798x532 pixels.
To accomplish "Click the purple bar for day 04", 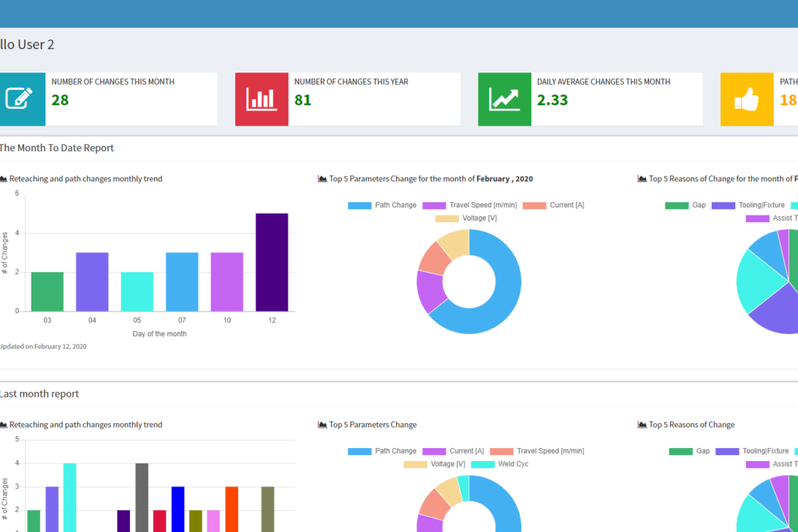I will click(x=92, y=282).
